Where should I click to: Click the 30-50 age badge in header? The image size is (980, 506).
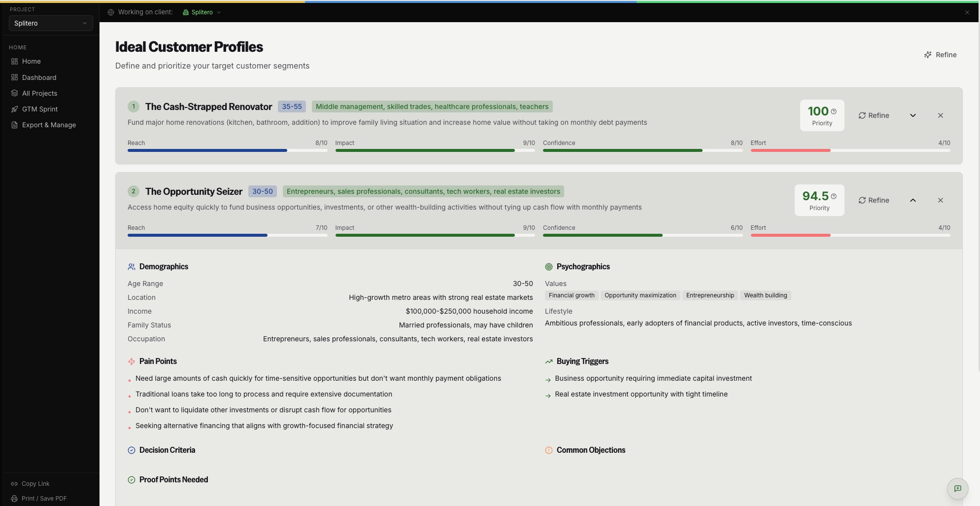(x=262, y=191)
